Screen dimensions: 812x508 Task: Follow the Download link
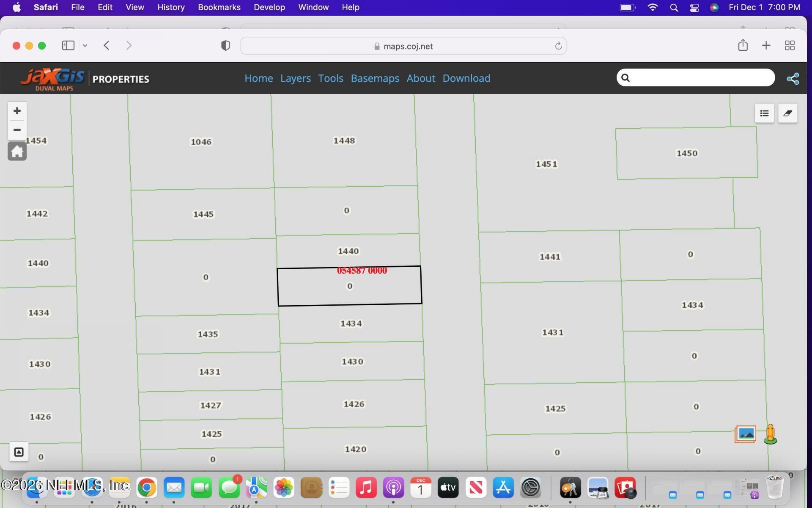466,78
